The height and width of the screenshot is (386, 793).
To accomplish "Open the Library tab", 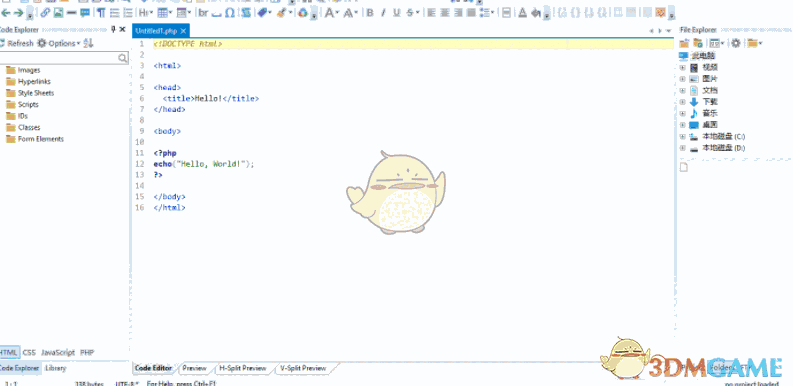I will (x=55, y=368).
